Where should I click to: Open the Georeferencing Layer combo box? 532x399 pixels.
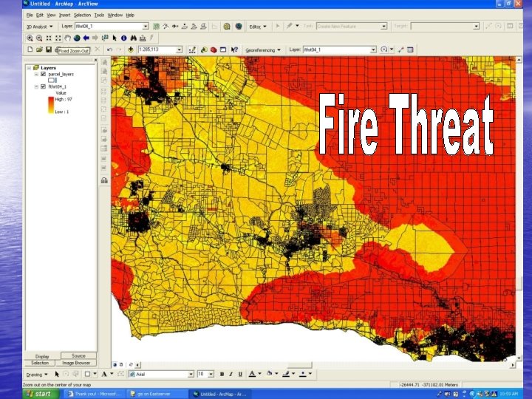coord(339,50)
